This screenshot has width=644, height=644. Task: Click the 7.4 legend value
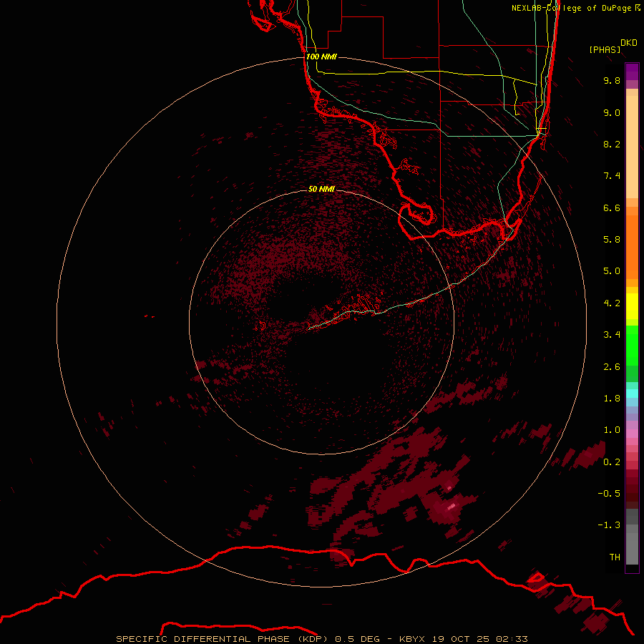tap(612, 176)
